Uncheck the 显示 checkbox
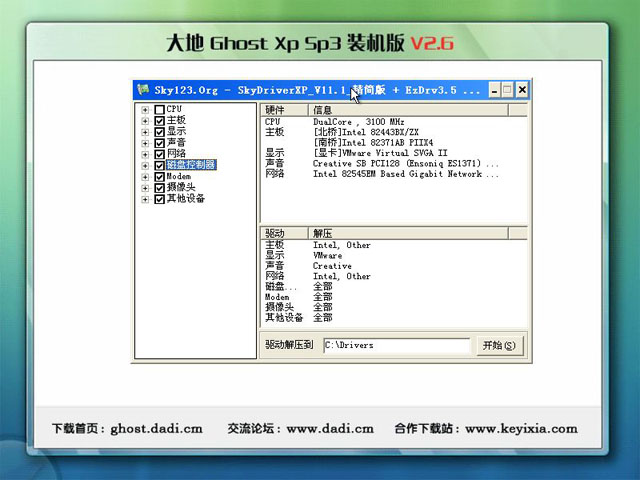The width and height of the screenshot is (640, 480). pos(160,132)
